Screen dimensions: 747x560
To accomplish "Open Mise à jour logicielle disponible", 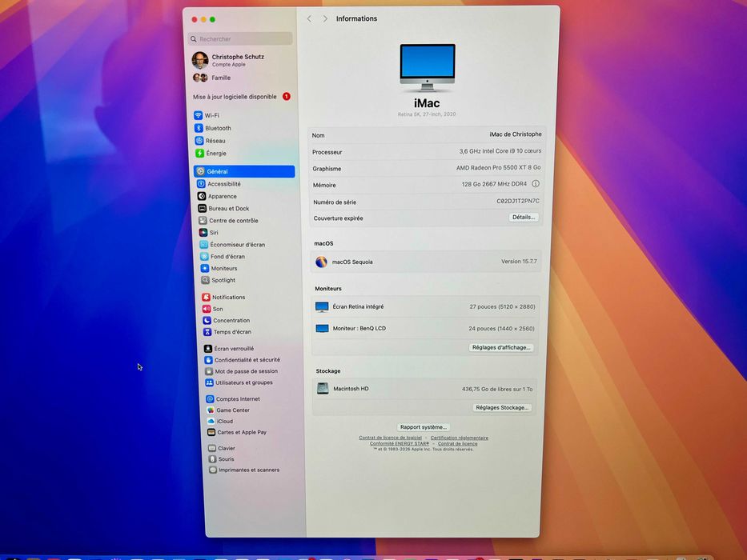I will tap(242, 97).
